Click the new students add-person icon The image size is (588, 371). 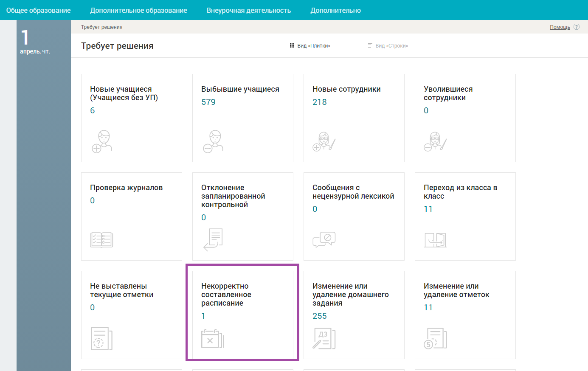point(102,141)
